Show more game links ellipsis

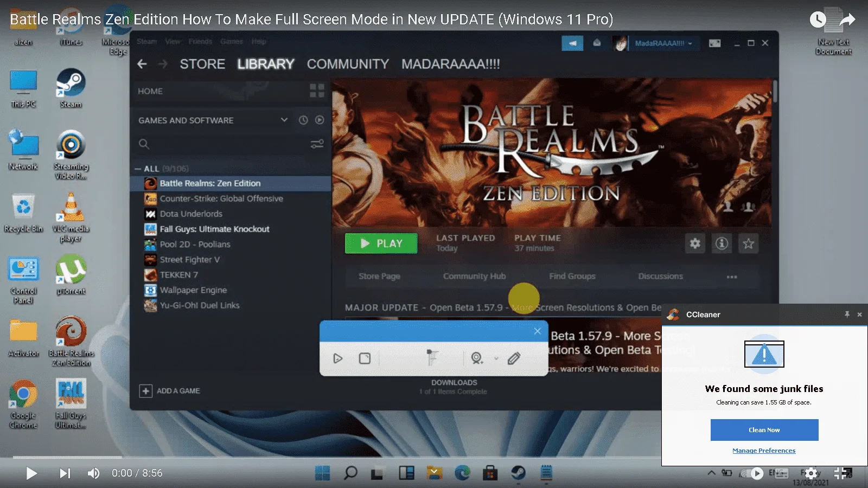[732, 277]
